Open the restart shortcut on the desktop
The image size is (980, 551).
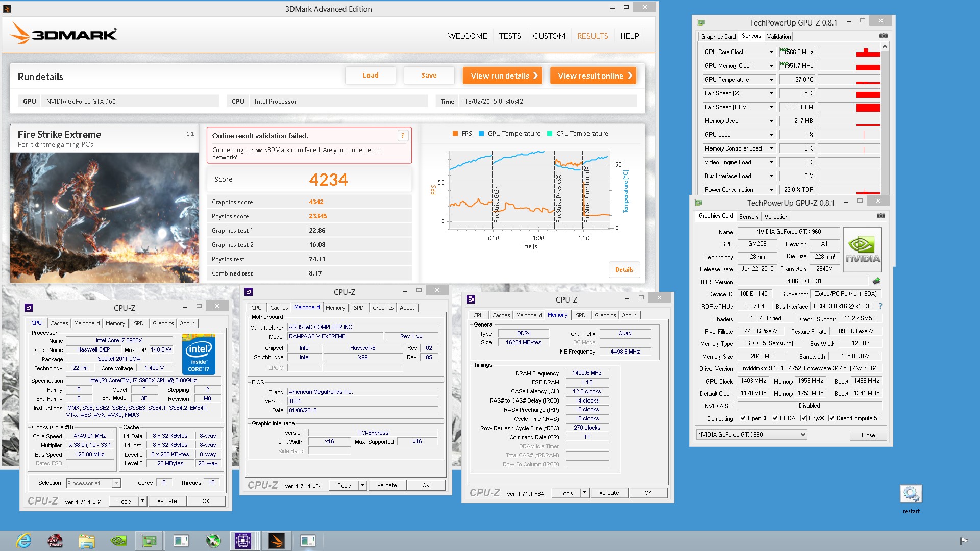[911, 499]
